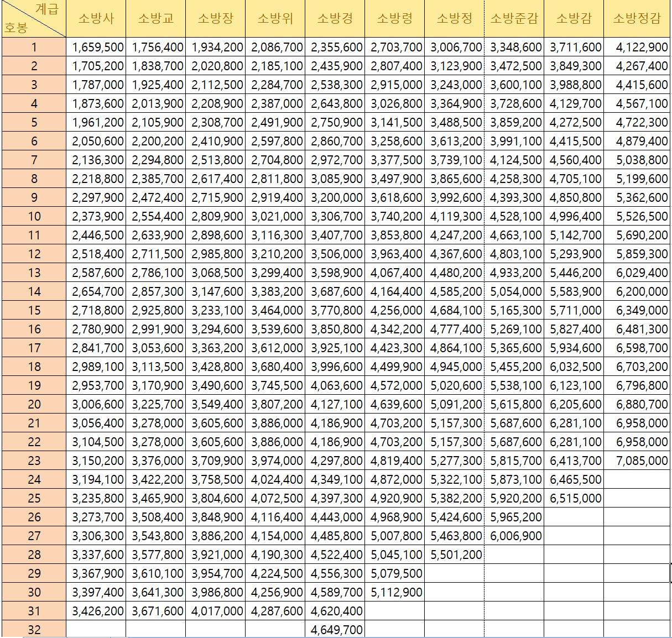
Task: Click the cell with value 5,965,200
Action: [514, 517]
